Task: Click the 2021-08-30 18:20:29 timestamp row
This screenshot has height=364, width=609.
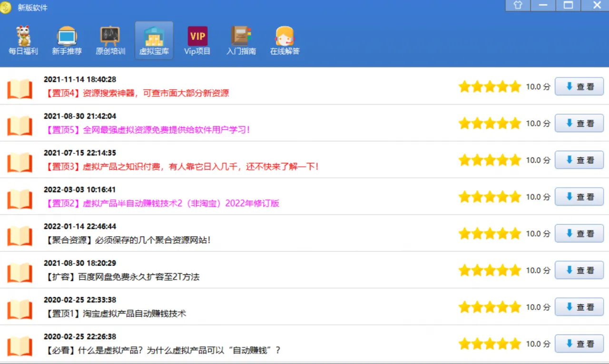Action: tap(80, 263)
